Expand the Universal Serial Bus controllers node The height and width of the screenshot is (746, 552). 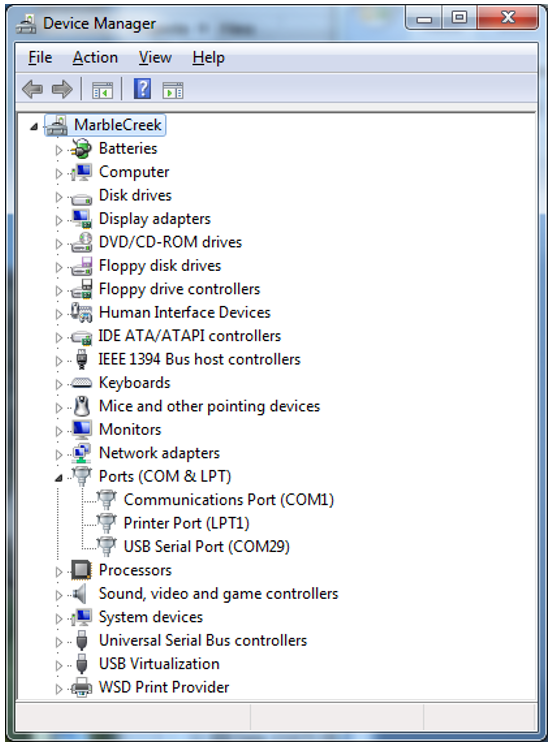[59, 642]
